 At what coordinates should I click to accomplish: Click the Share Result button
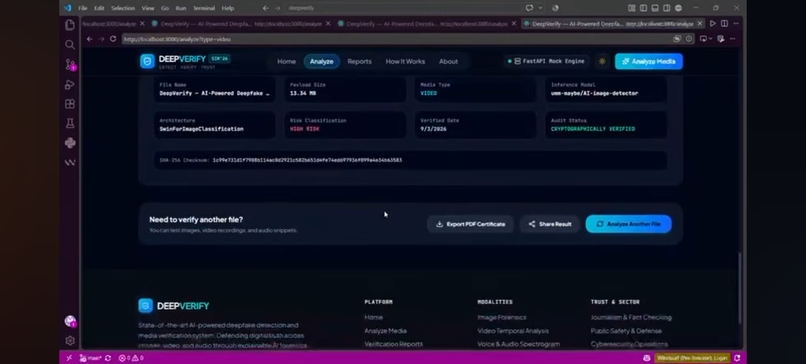click(550, 224)
